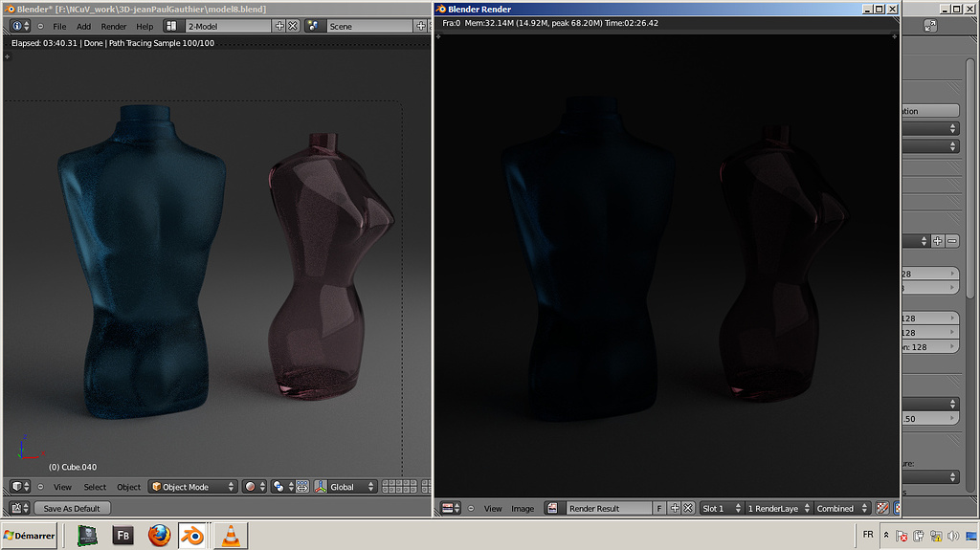Collapse render window header menus
The image size is (980, 550).
click(471, 508)
